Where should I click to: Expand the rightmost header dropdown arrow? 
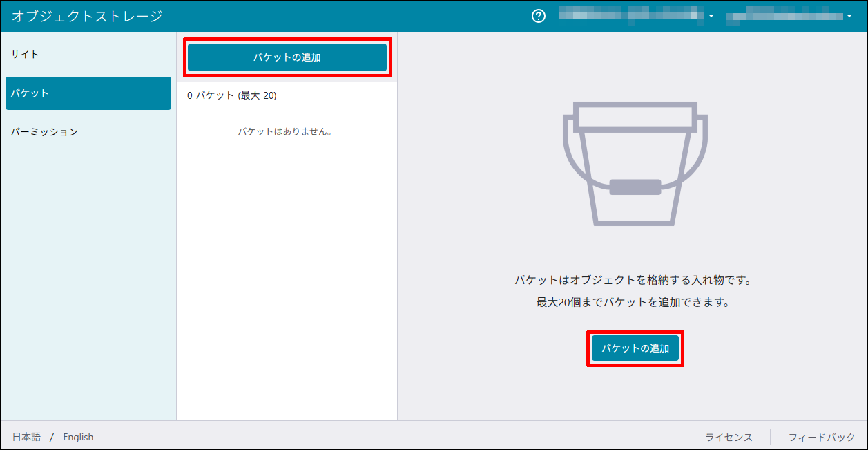[849, 17]
